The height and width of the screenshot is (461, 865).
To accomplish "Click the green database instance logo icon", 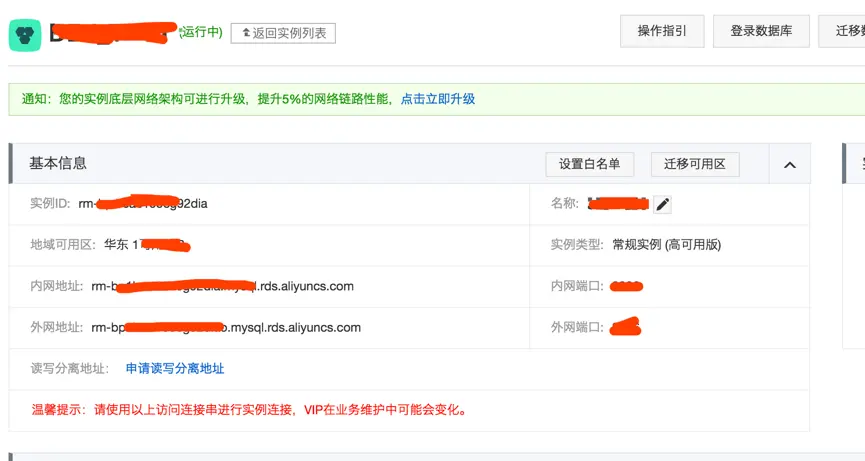I will (25, 35).
